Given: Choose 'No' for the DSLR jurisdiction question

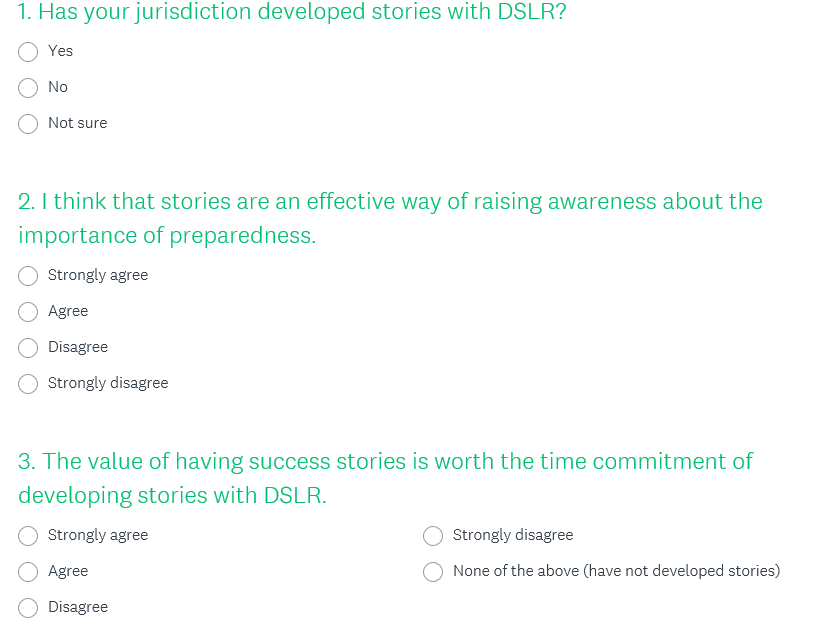Looking at the screenshot, I should 29,87.
